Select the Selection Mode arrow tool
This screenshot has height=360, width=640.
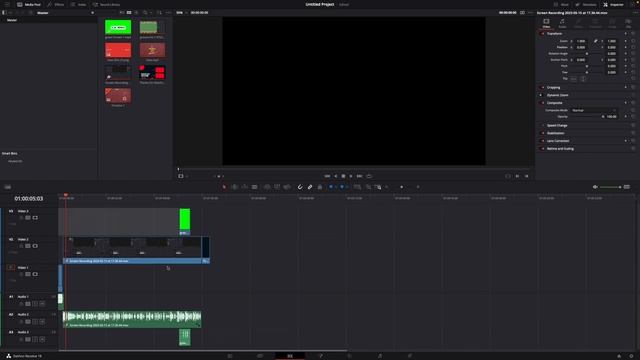pyautogui.click(x=224, y=187)
